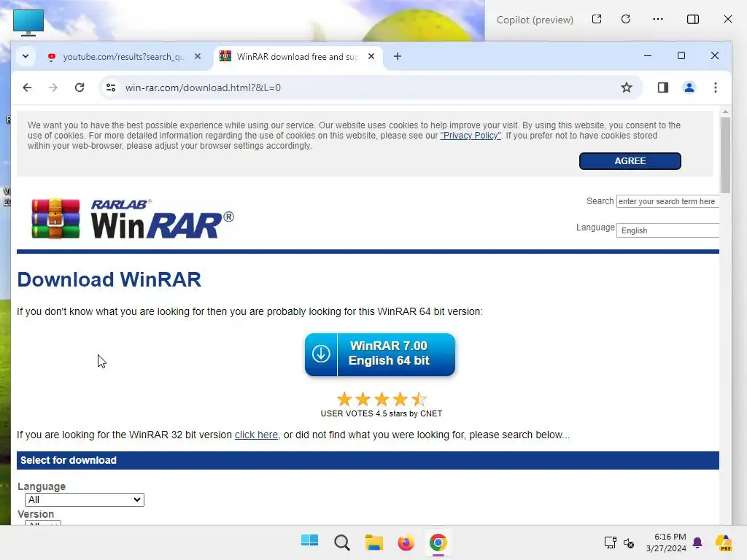Open the network status tray icon

pyautogui.click(x=611, y=542)
